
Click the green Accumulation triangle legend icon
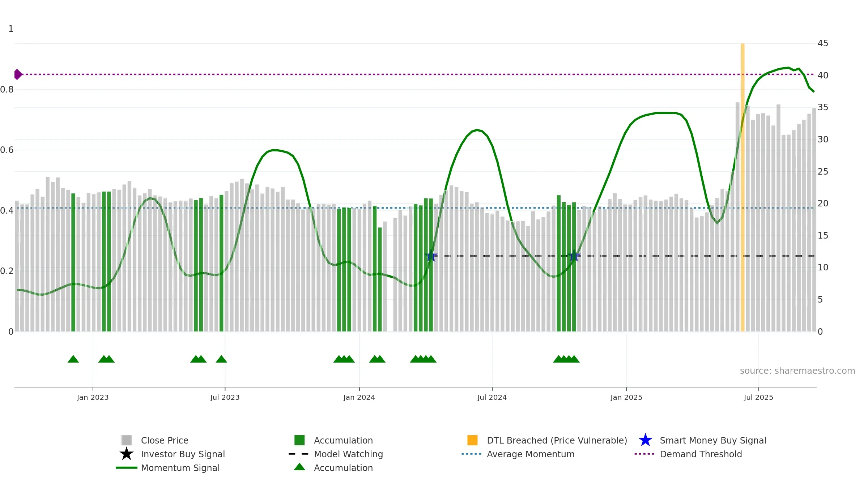[x=299, y=467]
